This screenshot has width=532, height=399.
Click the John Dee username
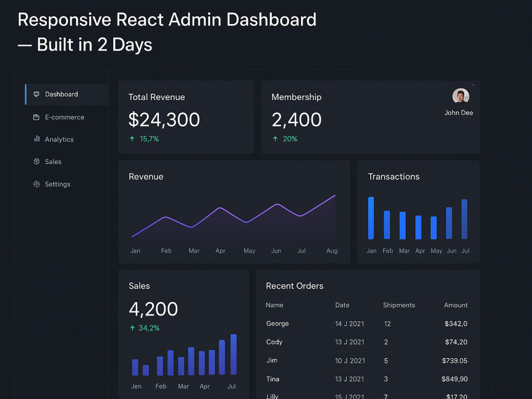459,113
